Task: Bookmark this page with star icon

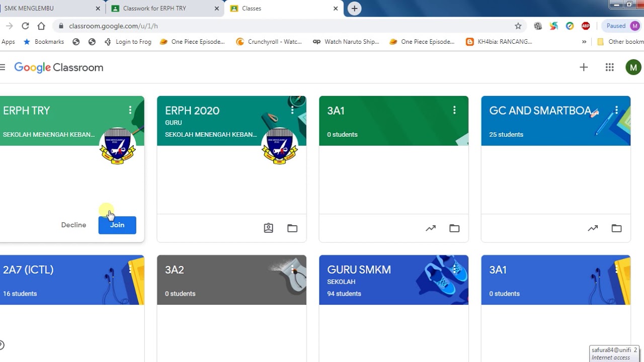Action: [518, 26]
